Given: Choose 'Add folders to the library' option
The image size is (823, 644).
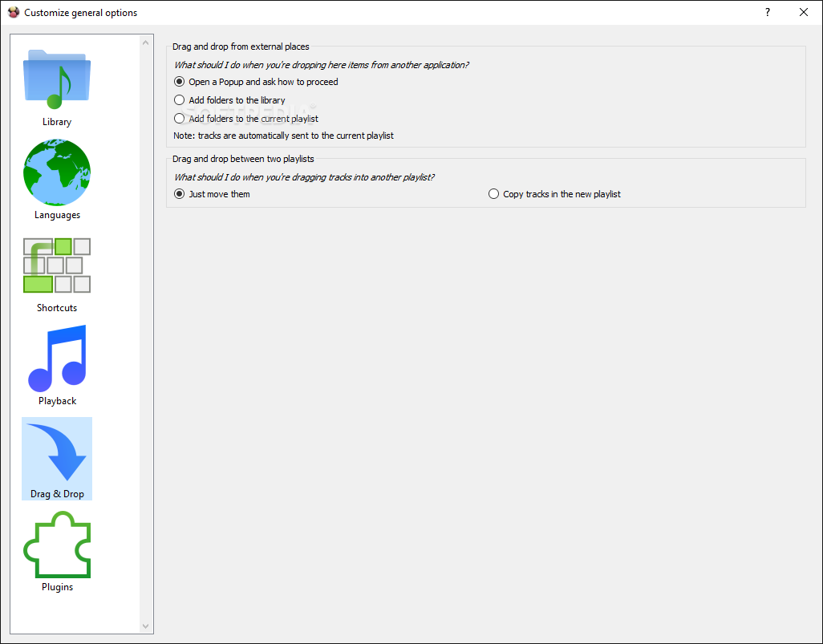Looking at the screenshot, I should [x=229, y=100].
